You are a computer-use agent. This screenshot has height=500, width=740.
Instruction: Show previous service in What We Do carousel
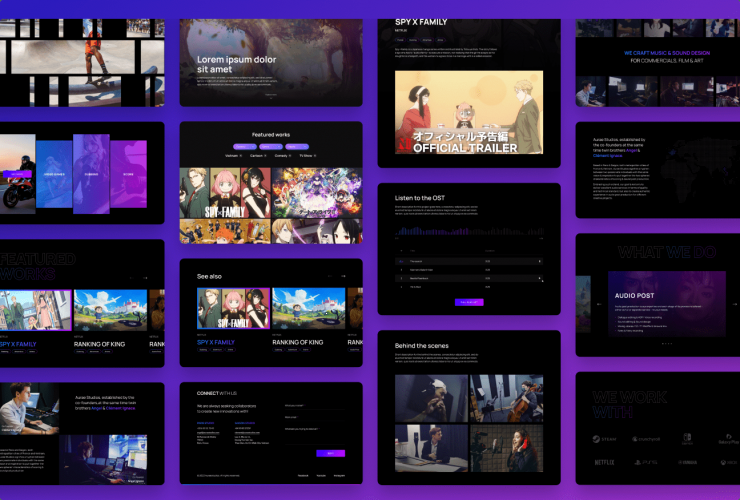599,304
